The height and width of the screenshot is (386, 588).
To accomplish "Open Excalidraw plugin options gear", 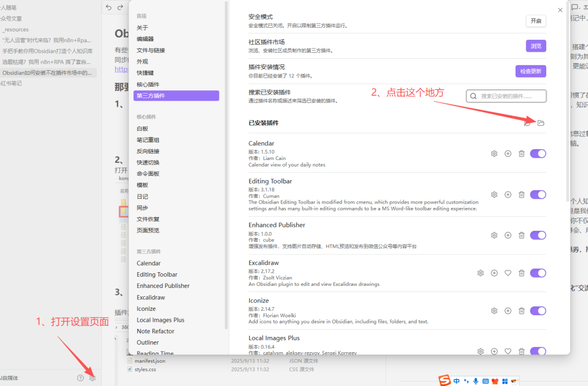I will pyautogui.click(x=480, y=273).
